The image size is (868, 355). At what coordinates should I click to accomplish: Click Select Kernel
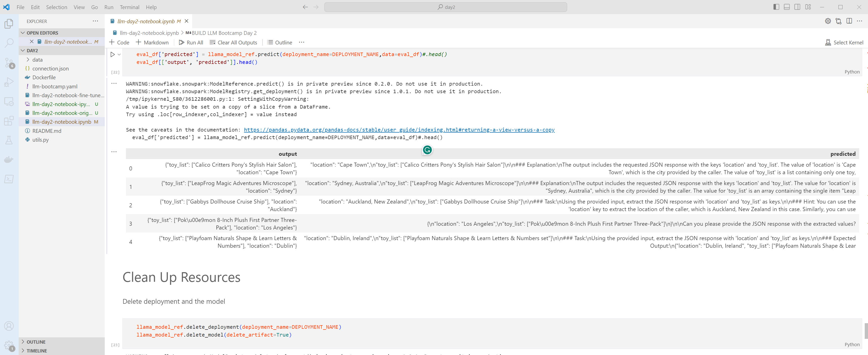(x=844, y=42)
